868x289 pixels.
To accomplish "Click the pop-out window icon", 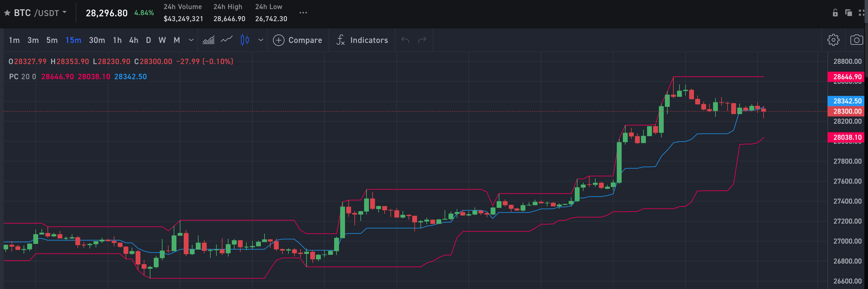I will click(848, 13).
